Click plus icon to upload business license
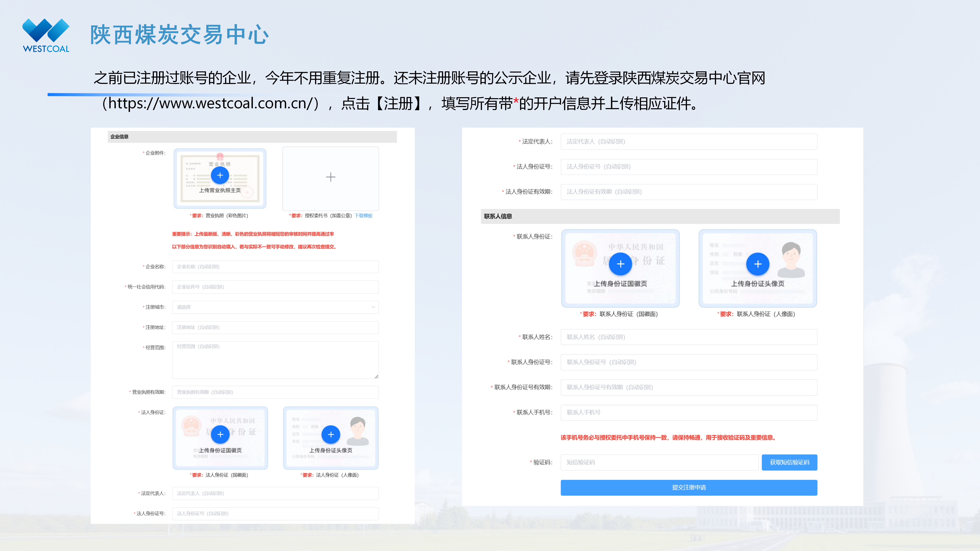 (220, 175)
